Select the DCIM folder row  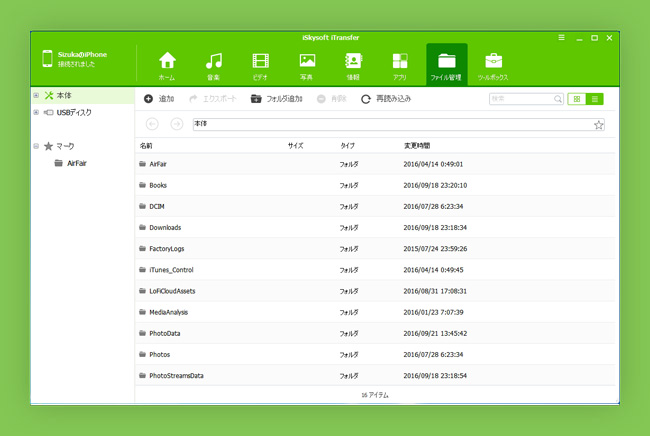[375, 206]
